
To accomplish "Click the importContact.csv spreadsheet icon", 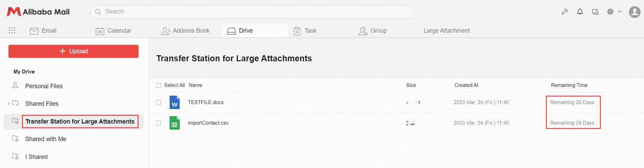I will click(x=174, y=123).
